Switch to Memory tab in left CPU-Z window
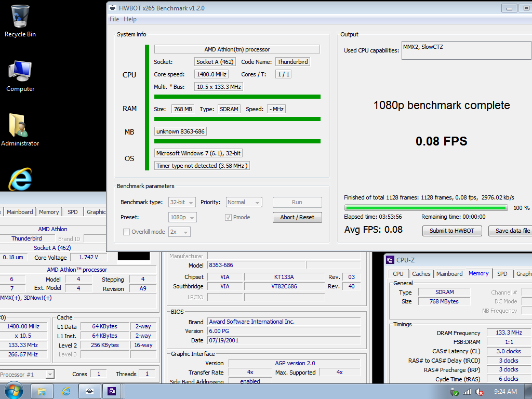The width and height of the screenshot is (532, 399). 49,212
